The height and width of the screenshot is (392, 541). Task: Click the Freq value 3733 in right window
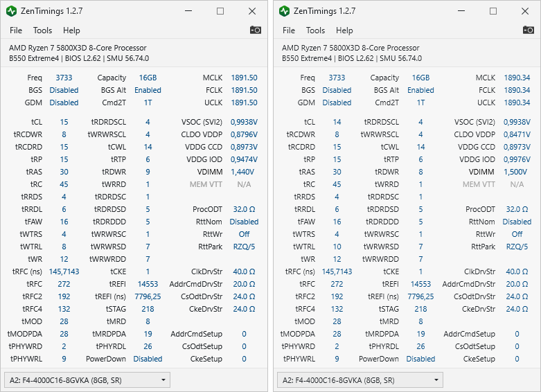pyautogui.click(x=337, y=78)
